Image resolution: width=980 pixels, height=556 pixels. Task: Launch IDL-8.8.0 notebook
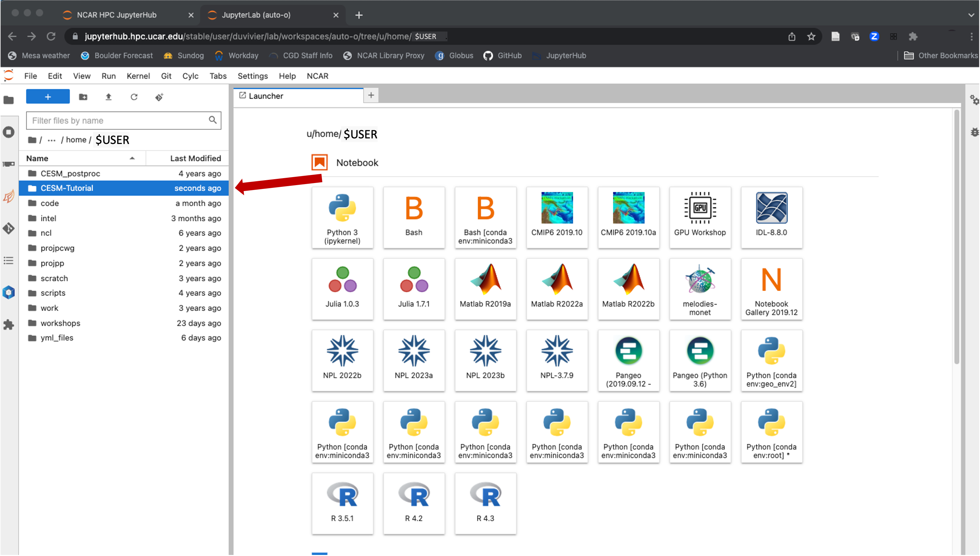tap(771, 218)
